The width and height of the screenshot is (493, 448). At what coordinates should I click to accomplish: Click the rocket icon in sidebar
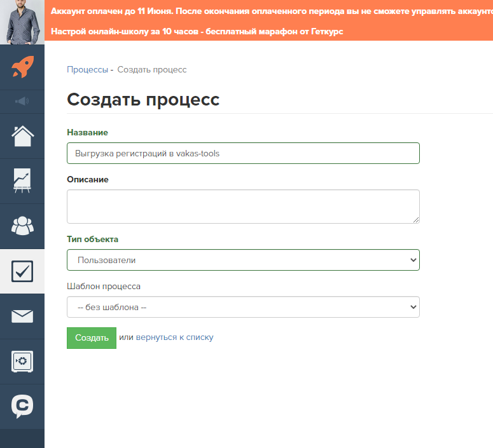tap(22, 67)
